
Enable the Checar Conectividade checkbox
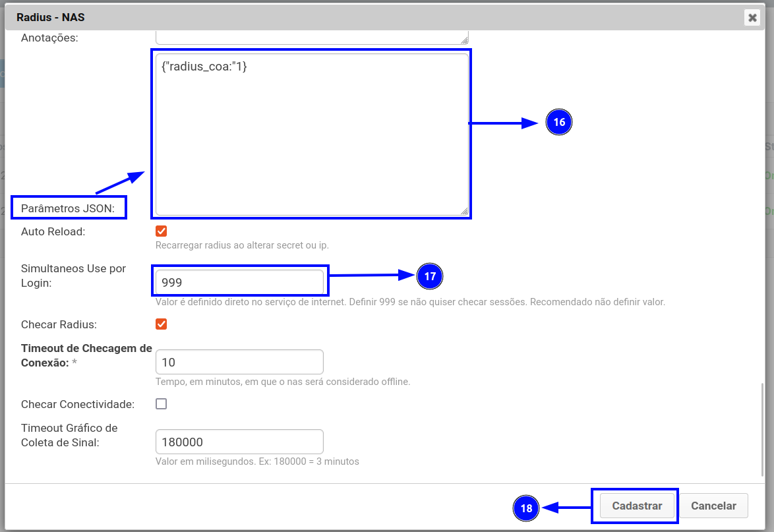(x=161, y=404)
